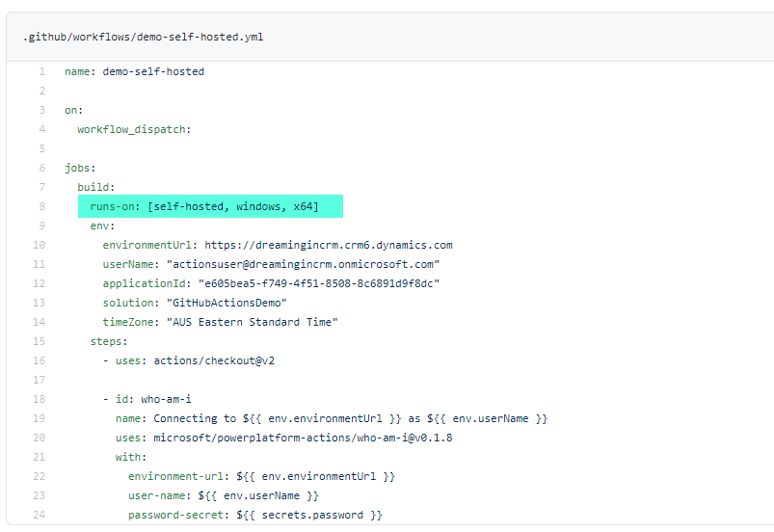Viewport: 774px width, 532px height.
Task: Click the highlighted runs-on self-hosted line
Action: pos(210,206)
